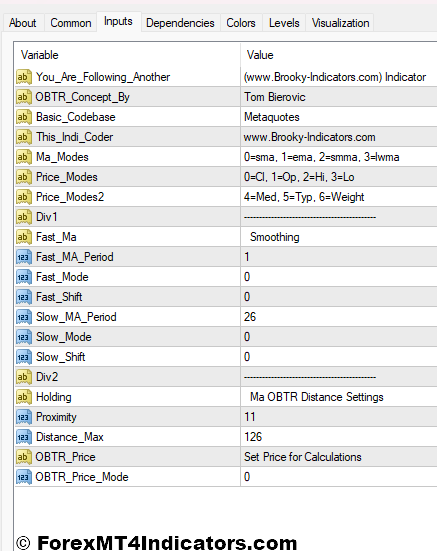Click string icon beside Fast_Ma
437x551 pixels.
click(x=24, y=237)
